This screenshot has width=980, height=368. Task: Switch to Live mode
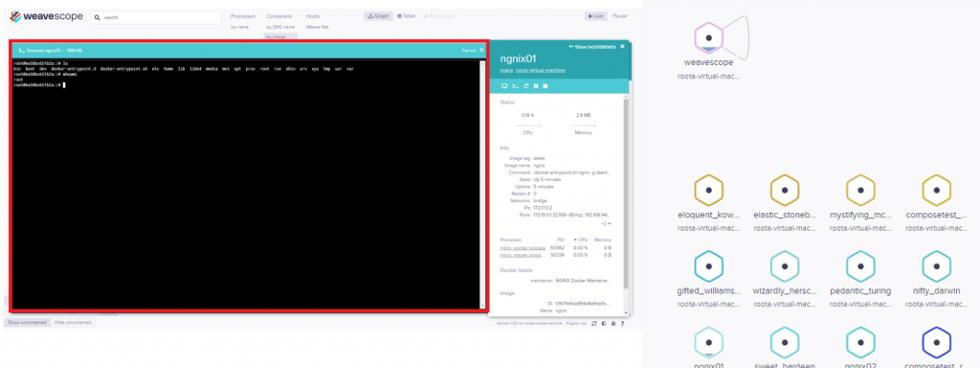[595, 16]
